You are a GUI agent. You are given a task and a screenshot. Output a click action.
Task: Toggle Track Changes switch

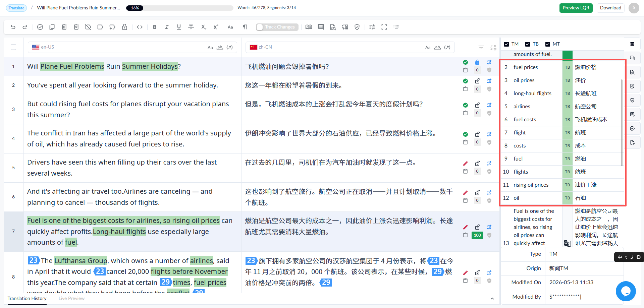click(277, 27)
